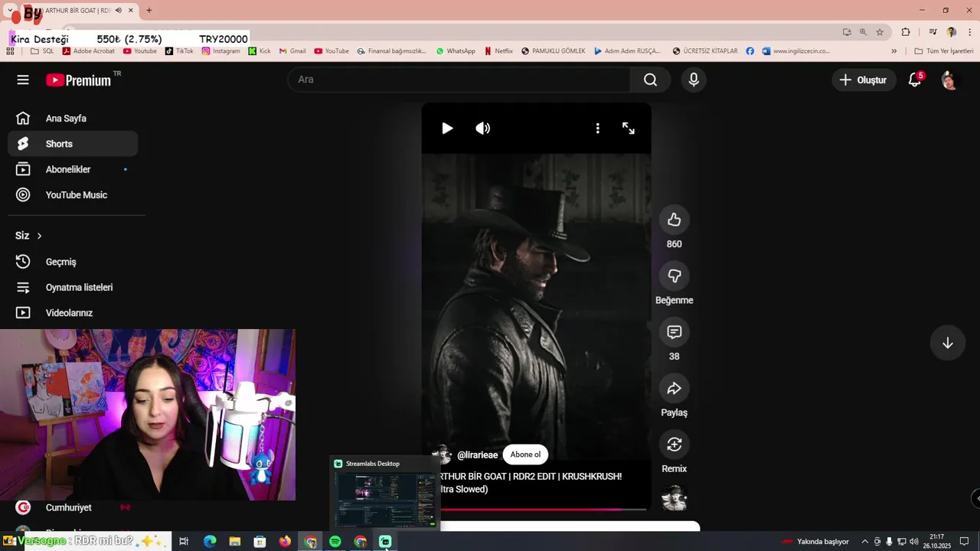
Task: Open Streamlabs Desktop from the taskbar
Action: [x=385, y=542]
